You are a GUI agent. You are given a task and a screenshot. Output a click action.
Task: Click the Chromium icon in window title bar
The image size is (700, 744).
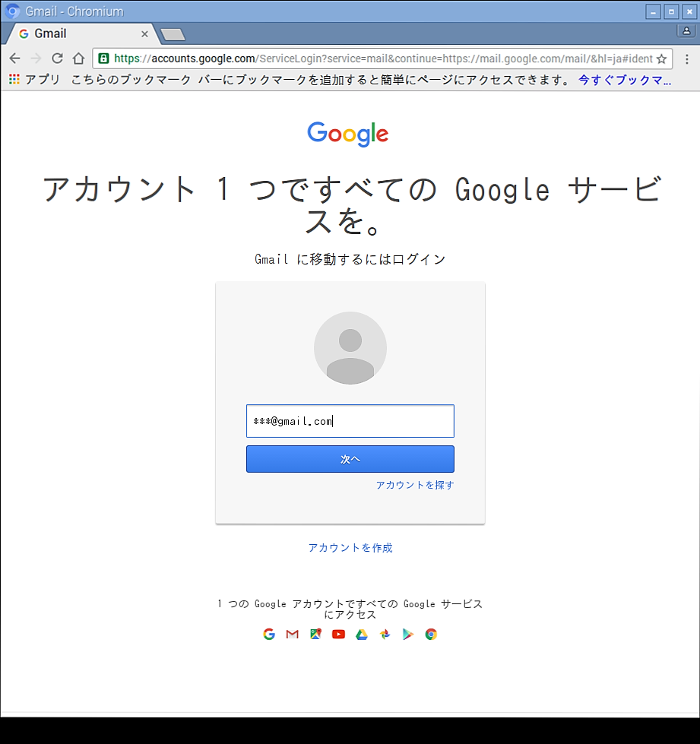click(x=12, y=11)
